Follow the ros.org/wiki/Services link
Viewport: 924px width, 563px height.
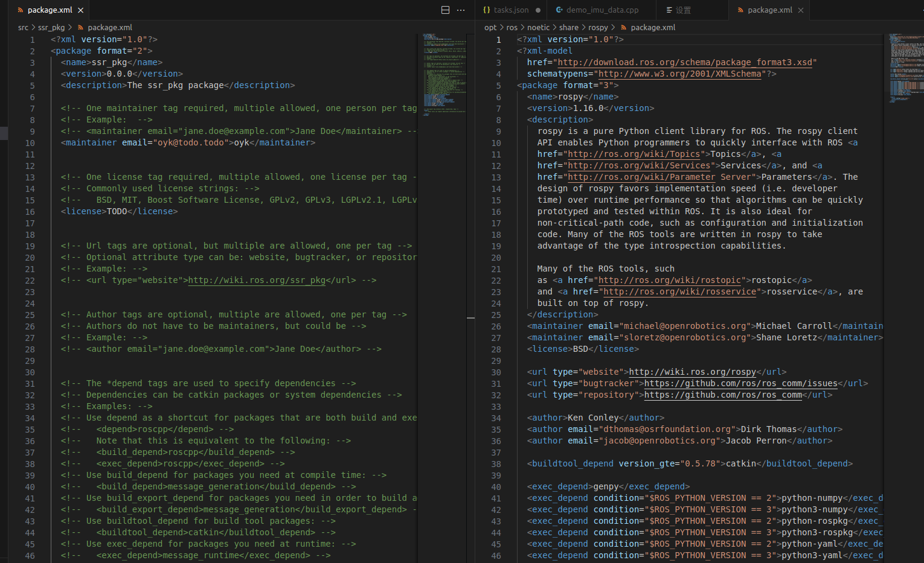click(639, 165)
